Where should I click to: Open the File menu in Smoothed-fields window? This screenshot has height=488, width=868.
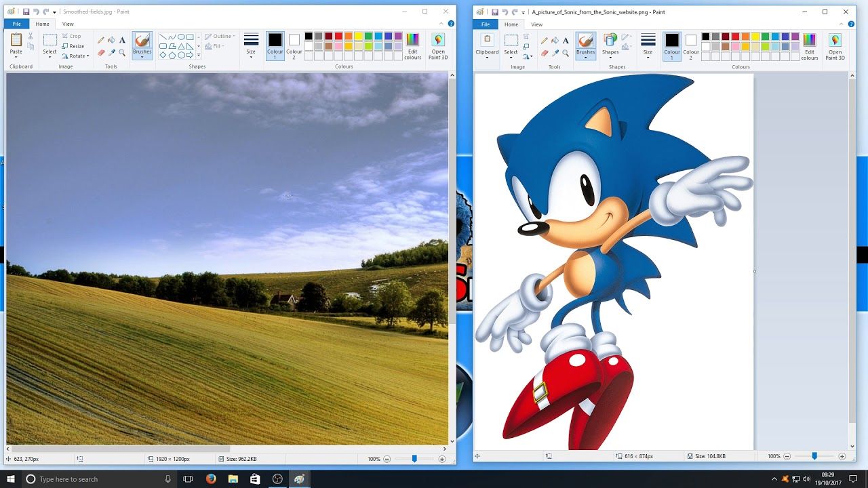coord(17,24)
